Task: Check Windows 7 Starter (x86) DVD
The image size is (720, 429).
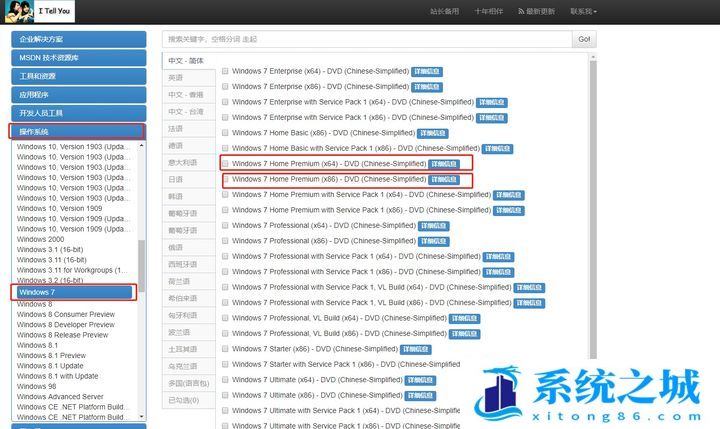Action: pos(225,349)
